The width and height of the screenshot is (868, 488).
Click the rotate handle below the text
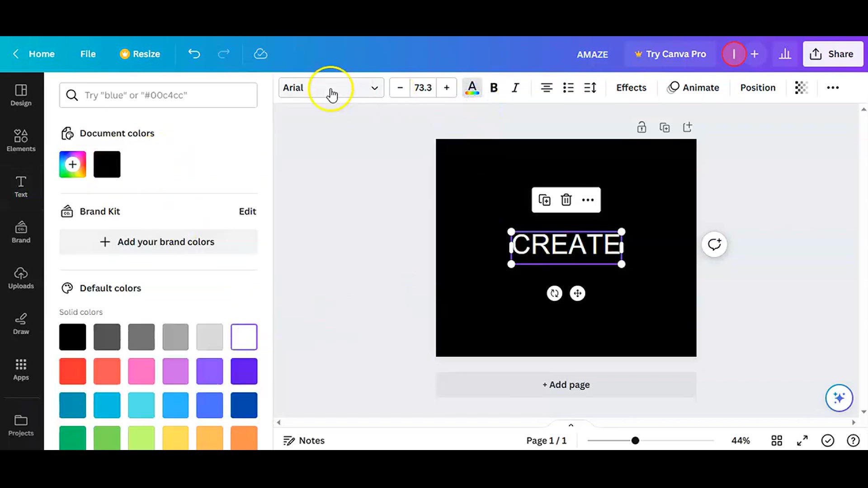(x=555, y=293)
